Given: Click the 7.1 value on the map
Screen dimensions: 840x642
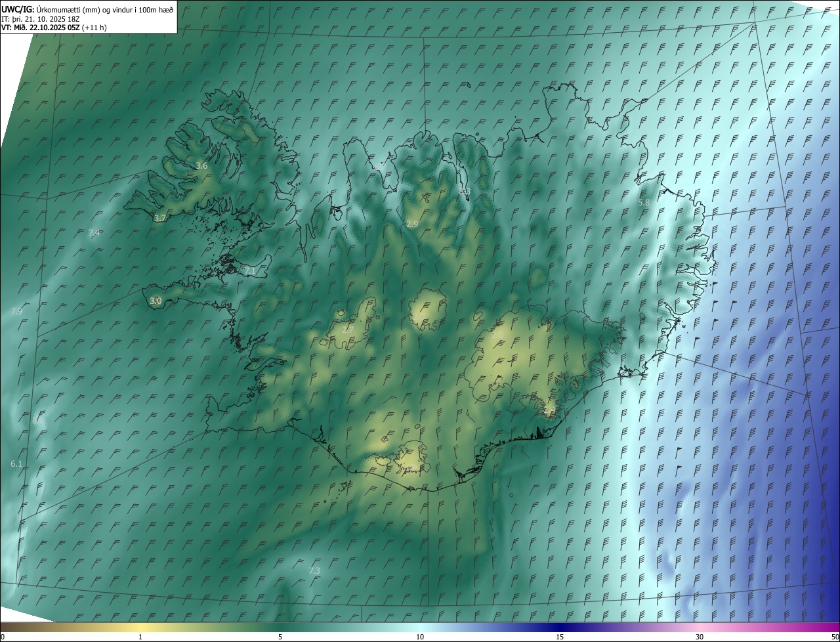Looking at the screenshot, I should 249,271.
